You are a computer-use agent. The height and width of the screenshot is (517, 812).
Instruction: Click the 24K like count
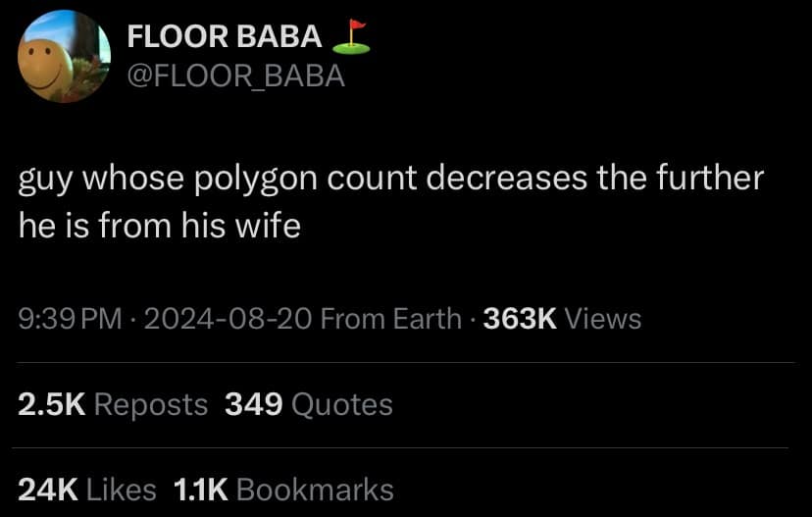click(x=47, y=489)
